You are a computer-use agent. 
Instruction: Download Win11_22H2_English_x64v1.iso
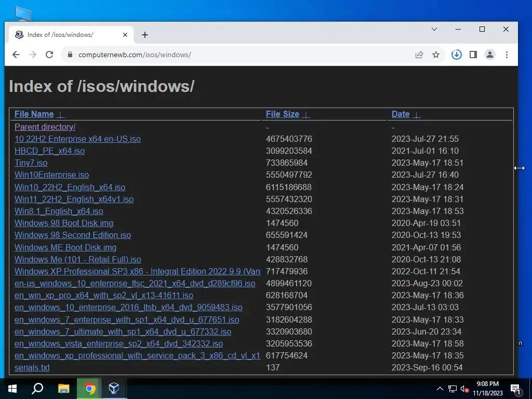pos(74,199)
